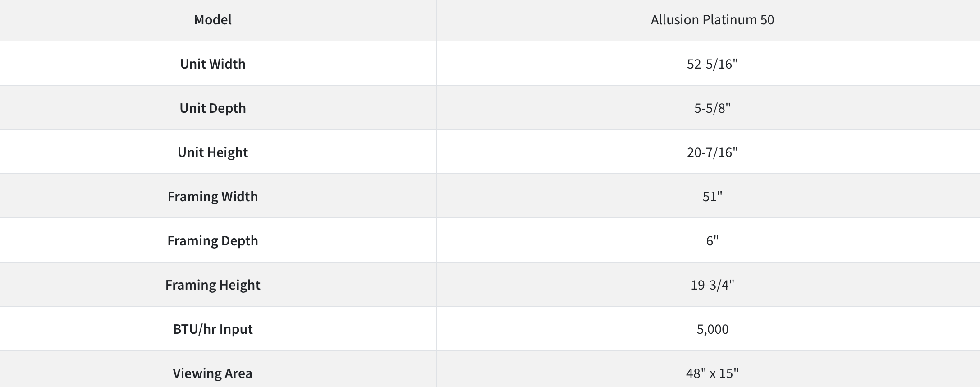Click the BTU/hr Input label
Screen dimensions: 980x387
(x=213, y=329)
